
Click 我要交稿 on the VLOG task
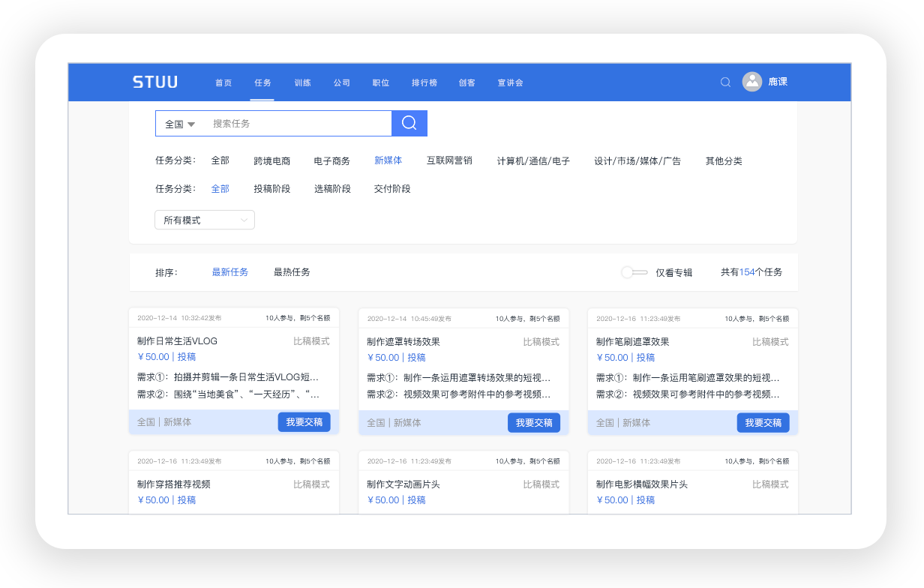click(x=304, y=422)
